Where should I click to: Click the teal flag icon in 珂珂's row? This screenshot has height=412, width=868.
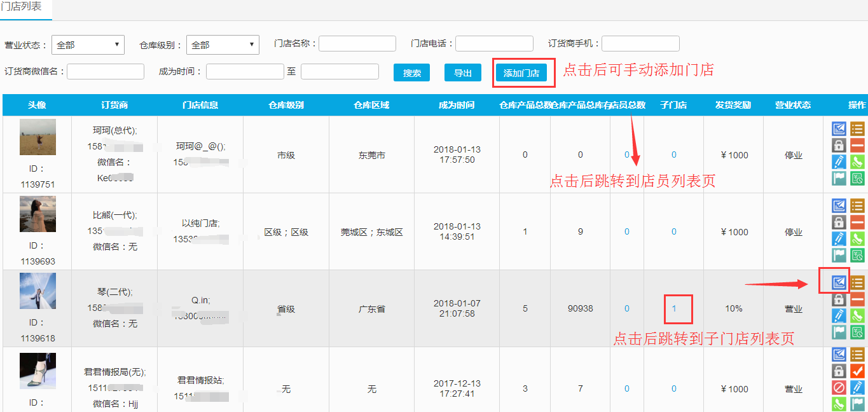coord(839,179)
